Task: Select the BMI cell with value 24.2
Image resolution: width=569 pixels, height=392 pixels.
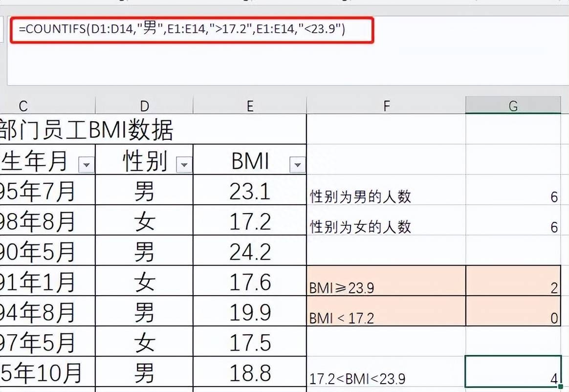Action: 250,251
